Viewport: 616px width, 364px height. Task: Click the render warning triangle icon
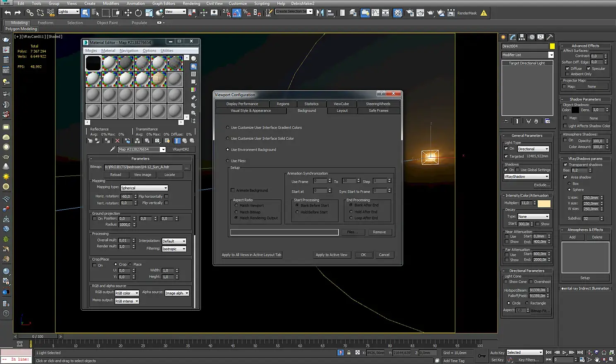484,13
